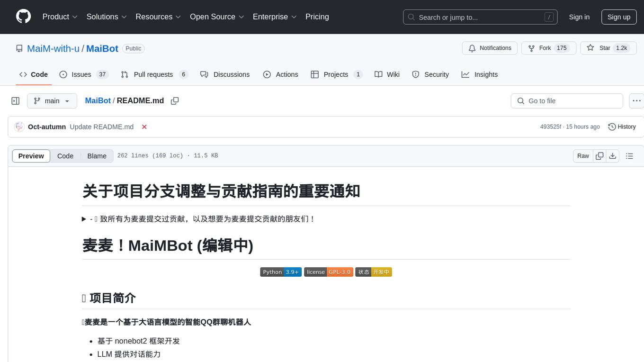Copy the raw file contents

point(599,156)
